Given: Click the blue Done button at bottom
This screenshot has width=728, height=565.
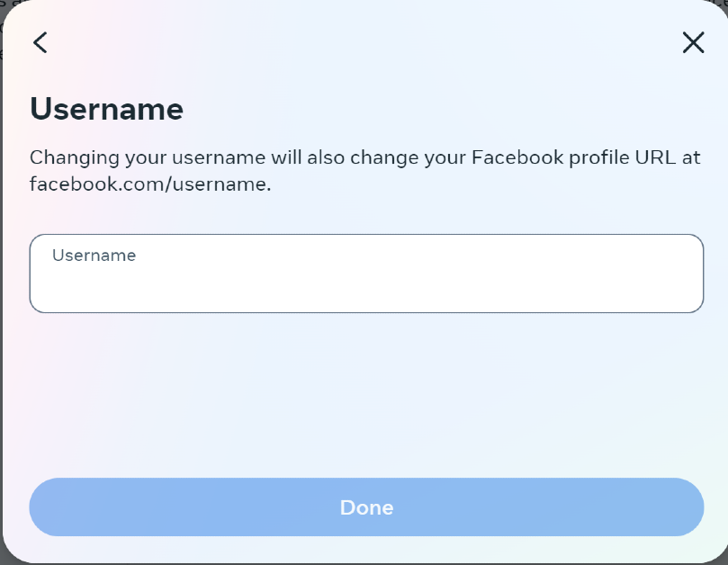Looking at the screenshot, I should 366,507.
